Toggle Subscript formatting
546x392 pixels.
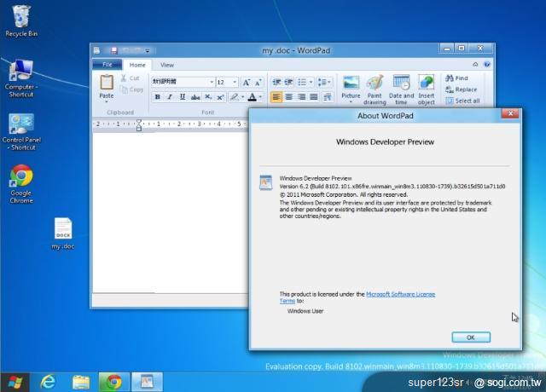[208, 97]
